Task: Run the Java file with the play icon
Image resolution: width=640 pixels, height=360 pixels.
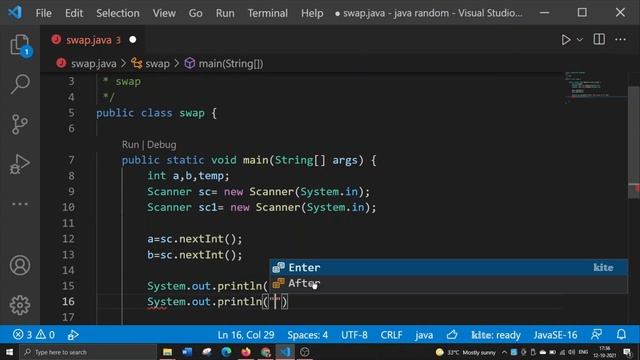Action: [565, 40]
